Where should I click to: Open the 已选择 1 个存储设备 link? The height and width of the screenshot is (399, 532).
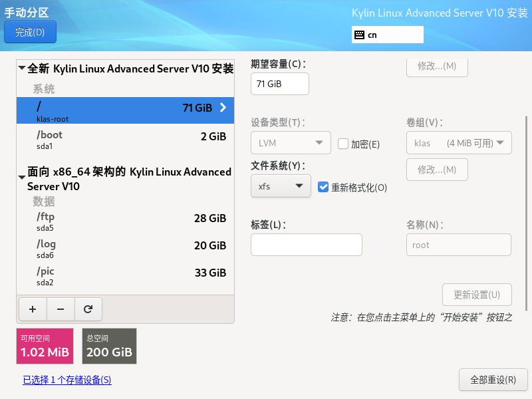tap(67, 380)
